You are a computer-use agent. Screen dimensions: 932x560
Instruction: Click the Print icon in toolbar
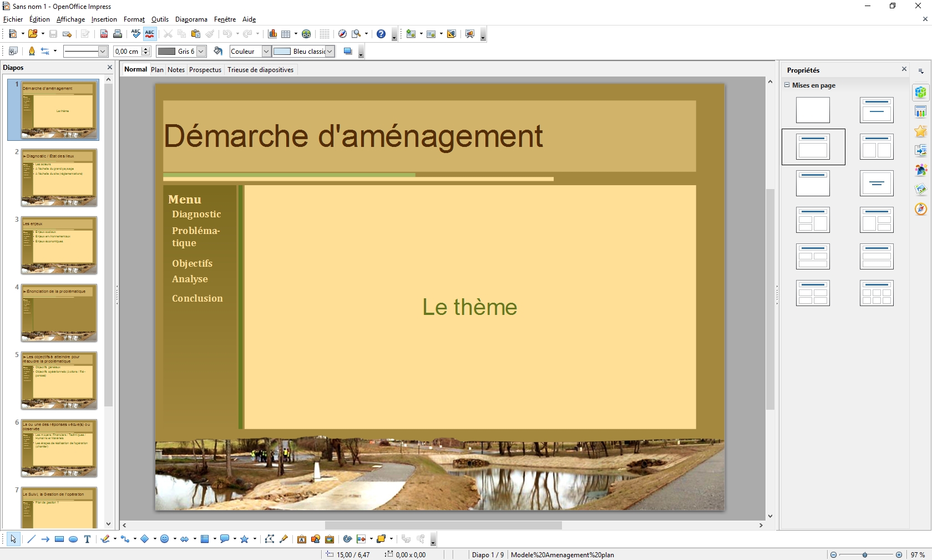(118, 34)
